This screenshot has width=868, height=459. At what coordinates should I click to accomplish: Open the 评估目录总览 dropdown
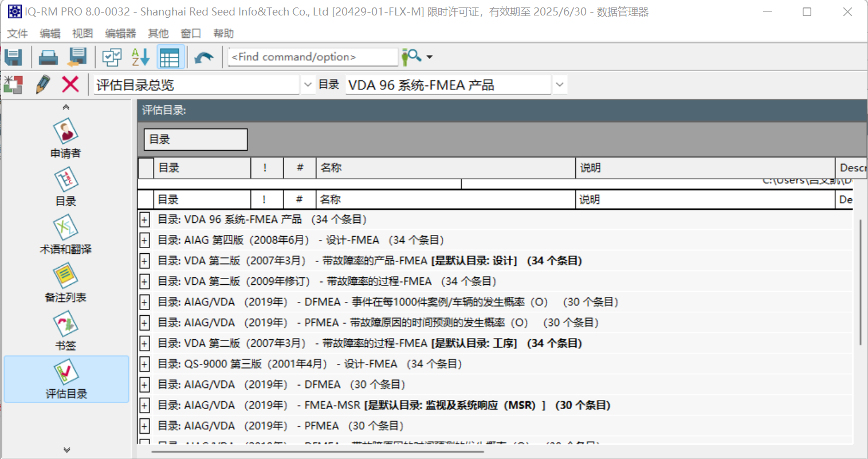308,85
